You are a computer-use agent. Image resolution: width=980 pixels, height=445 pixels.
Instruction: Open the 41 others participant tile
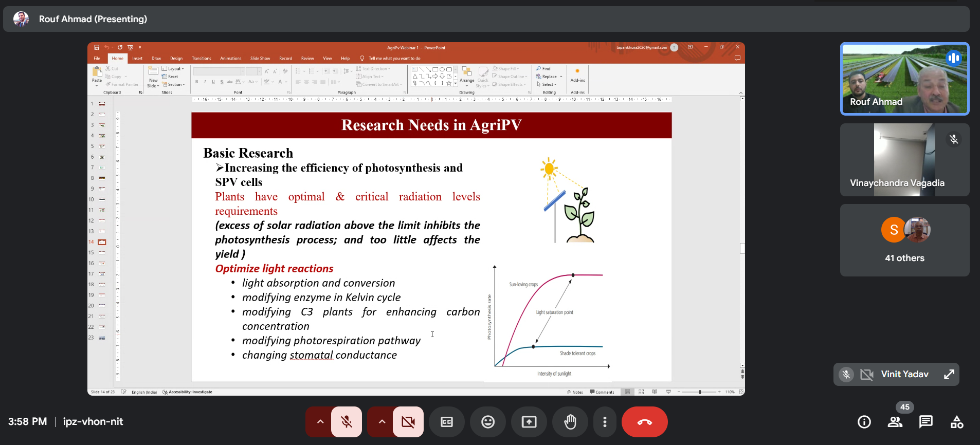[x=904, y=240]
